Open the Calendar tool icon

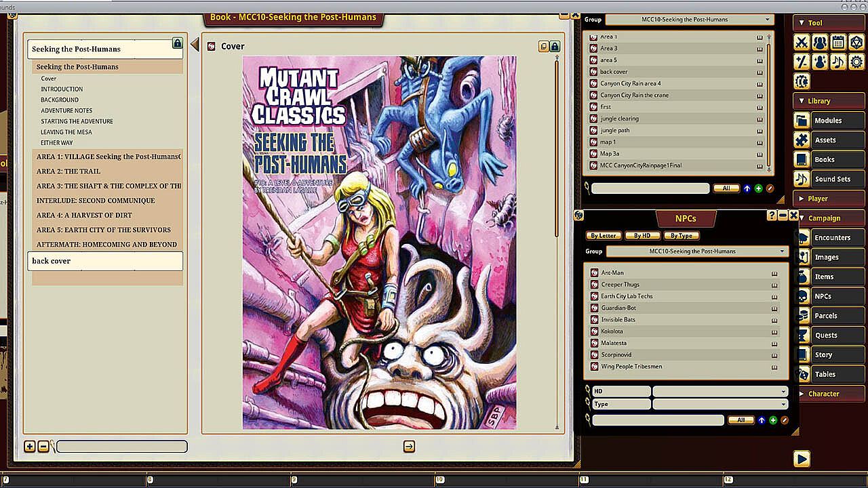(x=838, y=43)
